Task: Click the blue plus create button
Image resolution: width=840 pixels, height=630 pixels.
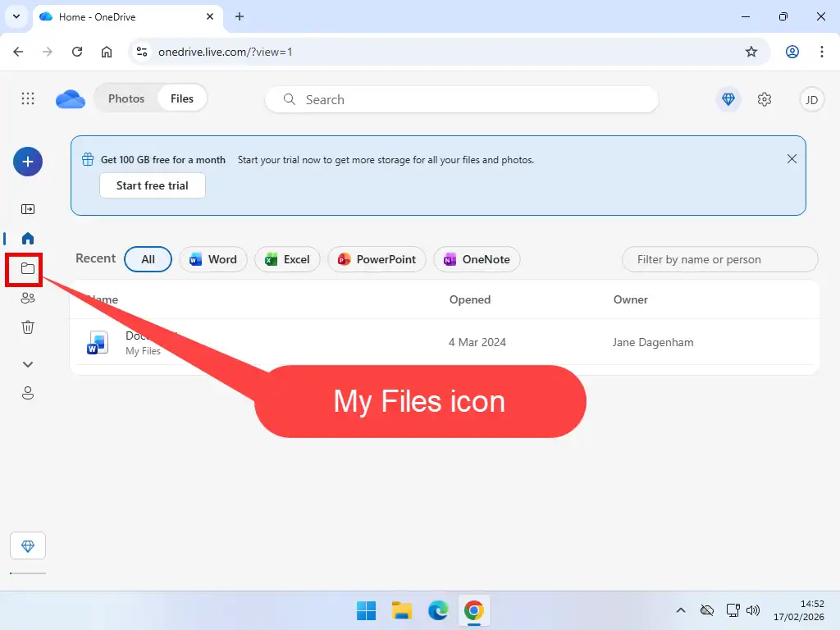Action: click(x=27, y=162)
